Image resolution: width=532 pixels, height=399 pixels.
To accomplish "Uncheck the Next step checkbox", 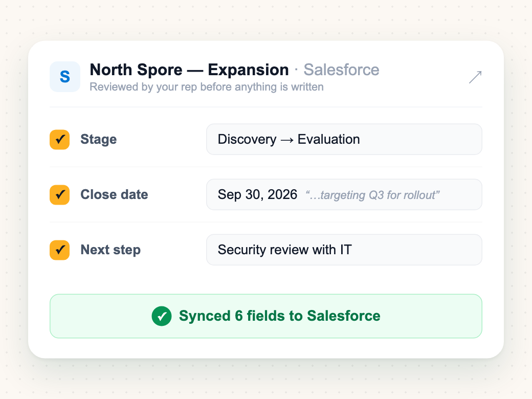I will pos(60,250).
